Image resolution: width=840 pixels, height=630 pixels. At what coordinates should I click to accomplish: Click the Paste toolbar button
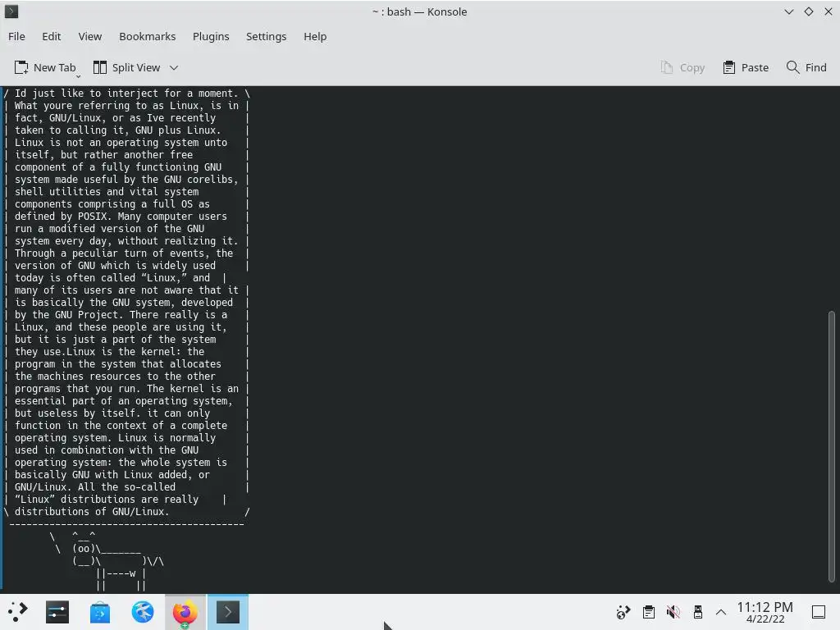[x=746, y=67]
